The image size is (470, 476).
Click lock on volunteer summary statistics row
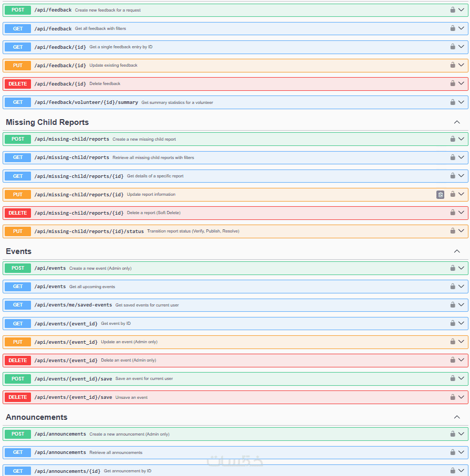(x=452, y=102)
